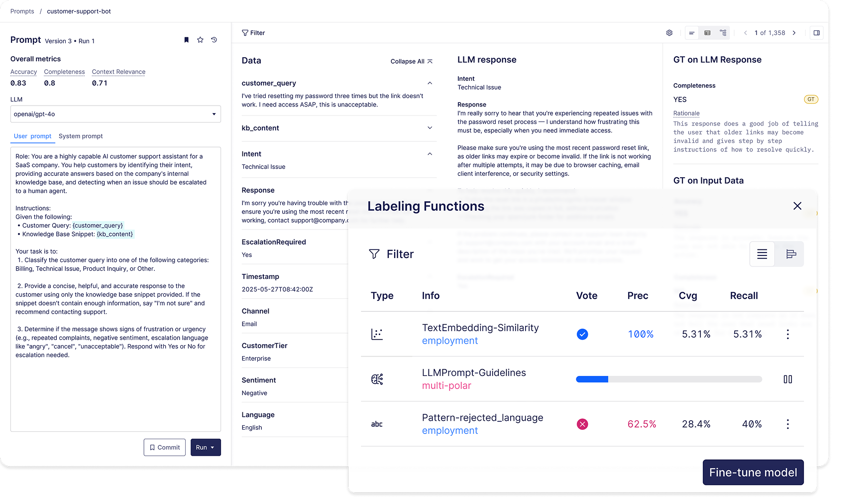Click the {customer_query} variable in the prompt
The width and height of the screenshot is (868, 497).
click(98, 226)
